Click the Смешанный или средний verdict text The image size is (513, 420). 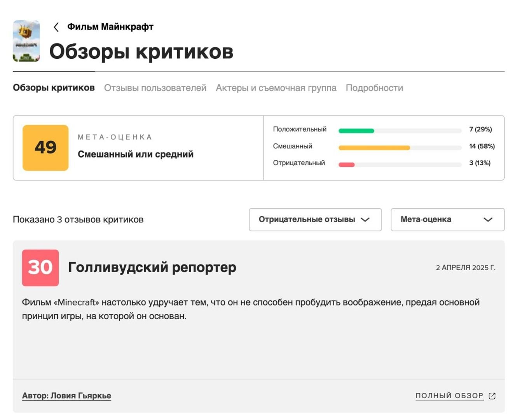click(136, 154)
